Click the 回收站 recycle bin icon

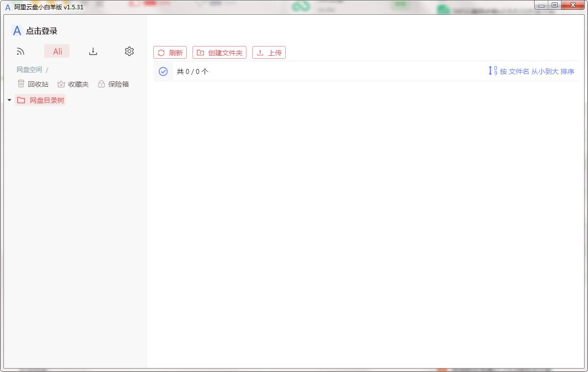pyautogui.click(x=21, y=84)
